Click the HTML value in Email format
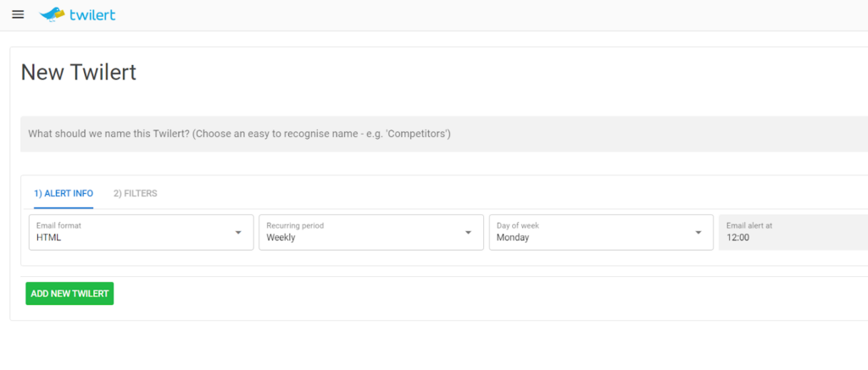 click(x=49, y=238)
